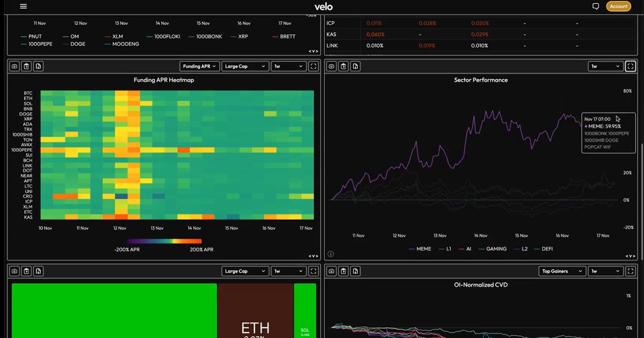Toggle the MEME series in the legend
The height and width of the screenshot is (338, 644).
pos(420,249)
